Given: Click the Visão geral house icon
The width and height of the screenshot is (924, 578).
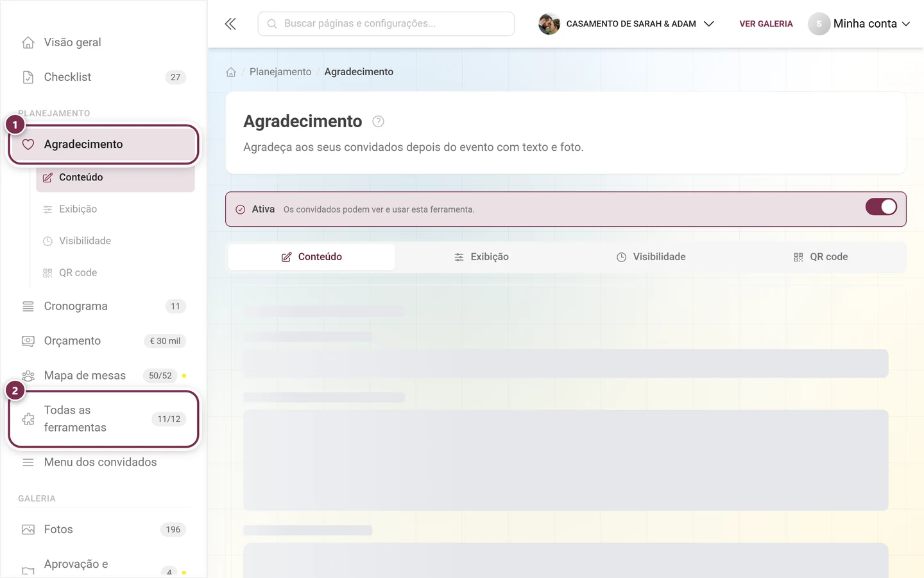Looking at the screenshot, I should 28,42.
